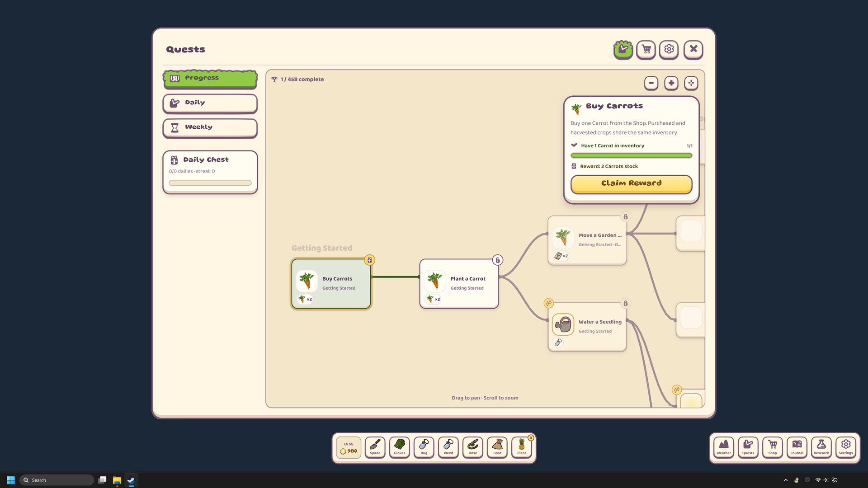This screenshot has height=488, width=868.
Task: Click the Claim Reward button
Action: pyautogui.click(x=631, y=184)
